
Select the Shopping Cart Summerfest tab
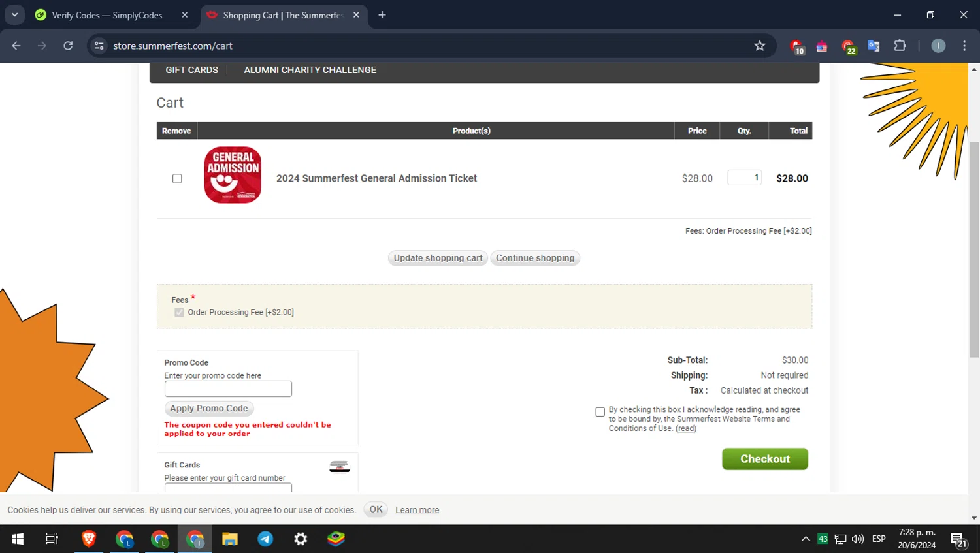[x=282, y=15]
